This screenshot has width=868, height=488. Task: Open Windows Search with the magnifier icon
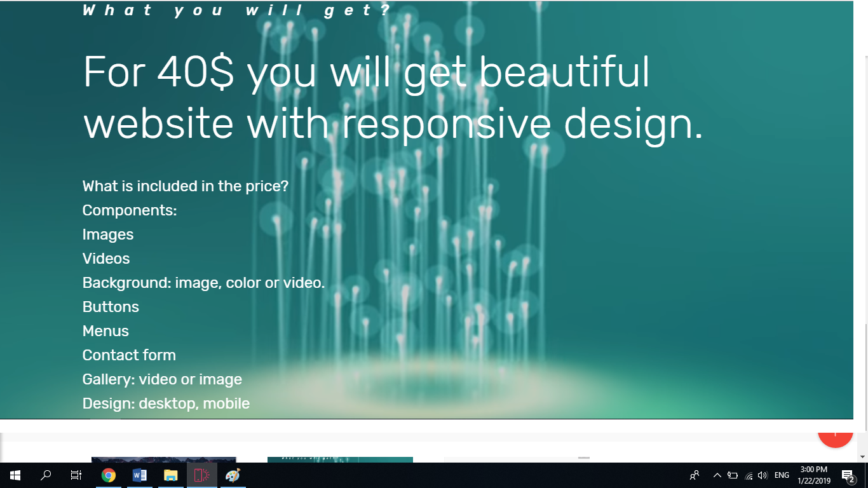point(45,475)
